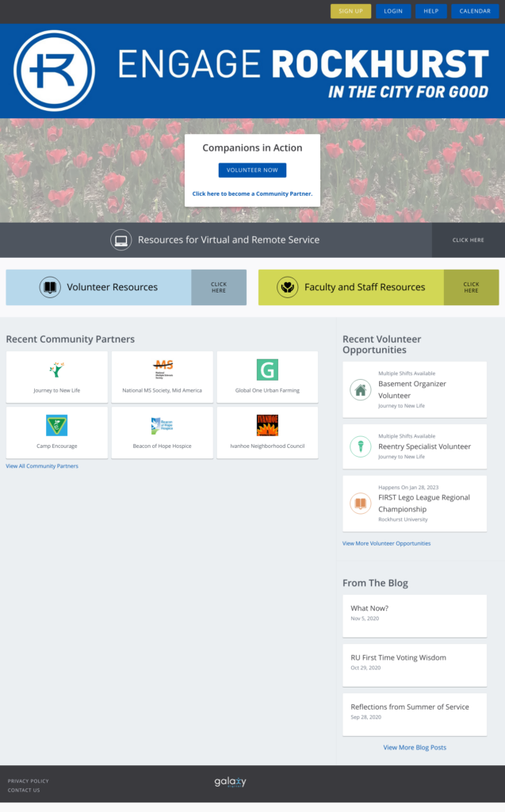Click the National MS Society logo
This screenshot has height=812, width=505.
(x=163, y=370)
